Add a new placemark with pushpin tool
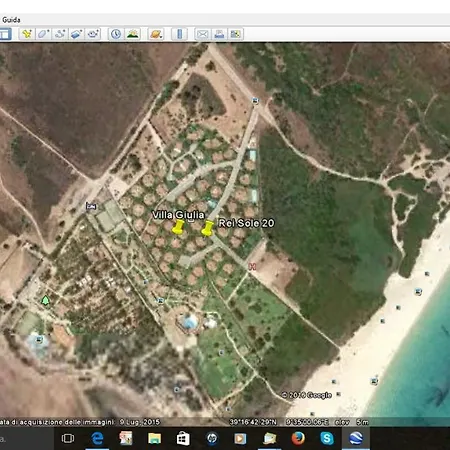The height and width of the screenshot is (450, 450). [x=27, y=34]
